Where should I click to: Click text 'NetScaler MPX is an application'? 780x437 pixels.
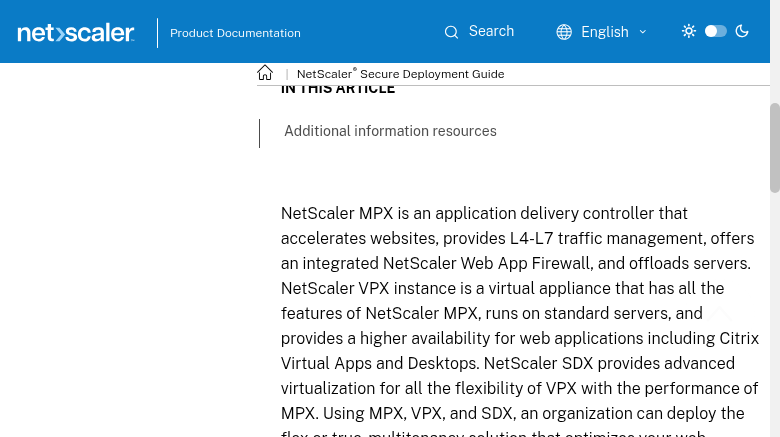(x=399, y=214)
